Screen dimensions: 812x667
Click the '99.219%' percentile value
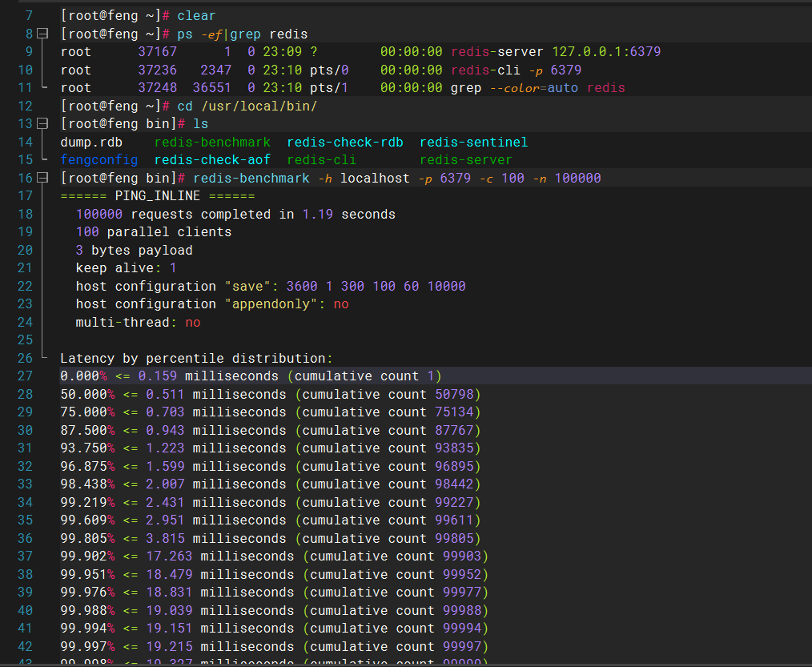(87, 502)
